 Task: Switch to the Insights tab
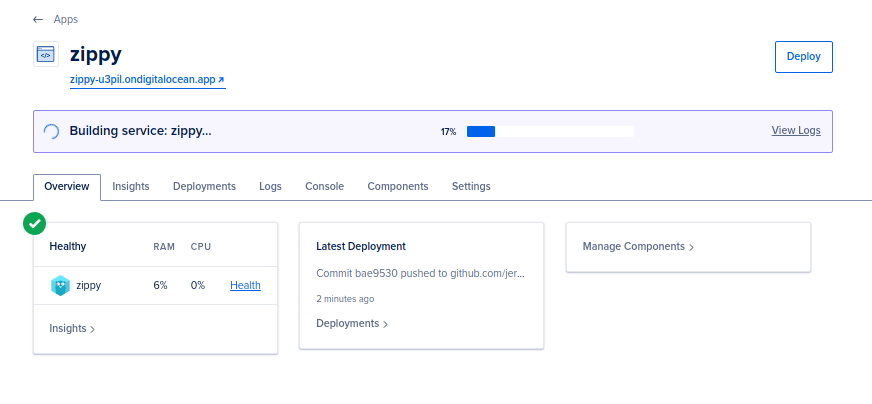click(131, 186)
